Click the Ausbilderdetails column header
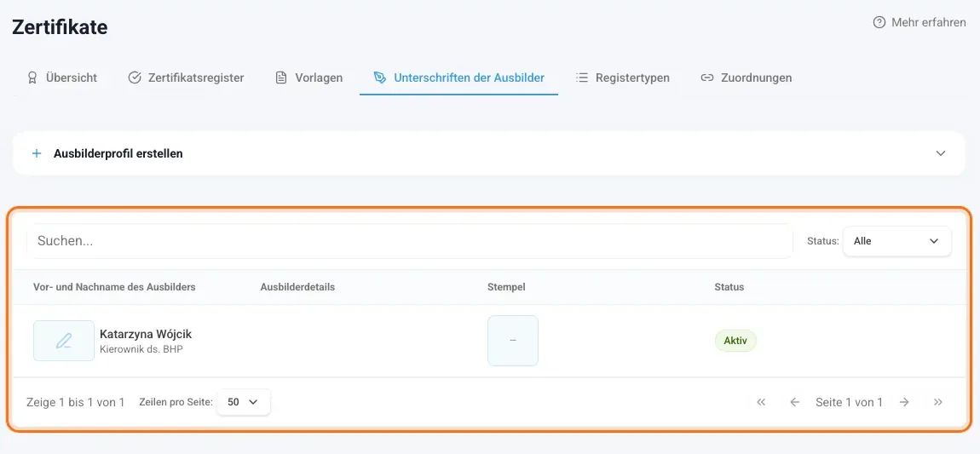The width and height of the screenshot is (980, 454). [297, 287]
